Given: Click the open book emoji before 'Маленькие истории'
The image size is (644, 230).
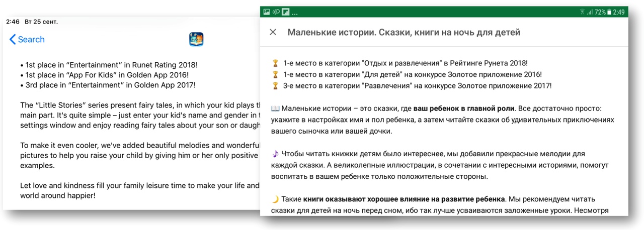Looking at the screenshot, I should coord(275,108).
